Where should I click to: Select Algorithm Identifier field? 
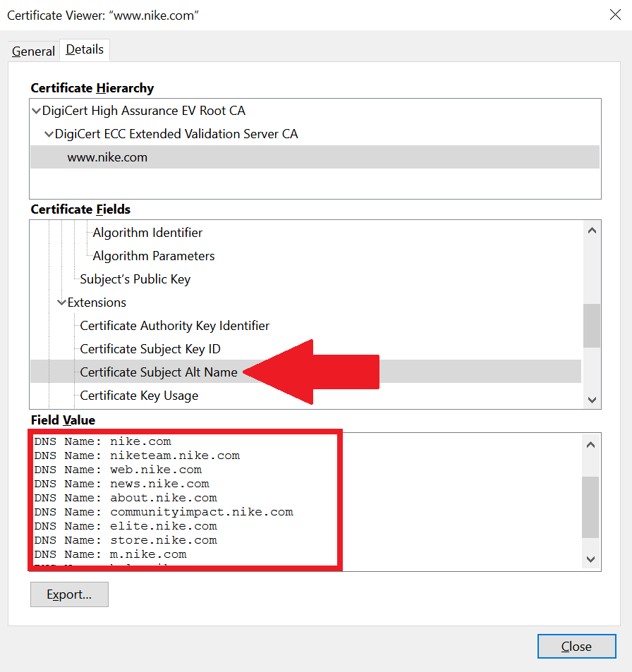[147, 233]
